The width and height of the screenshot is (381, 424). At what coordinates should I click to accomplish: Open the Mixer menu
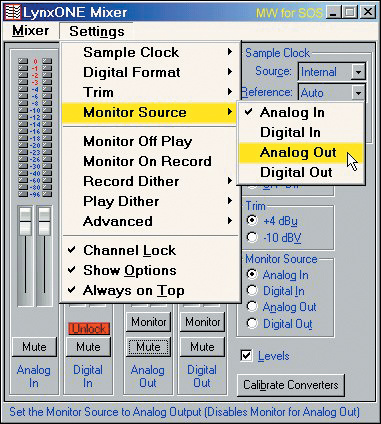point(30,31)
